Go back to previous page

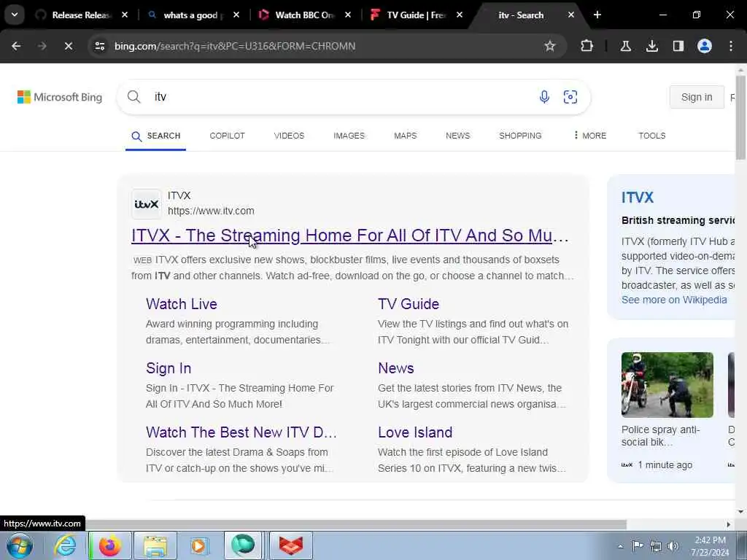tap(16, 46)
